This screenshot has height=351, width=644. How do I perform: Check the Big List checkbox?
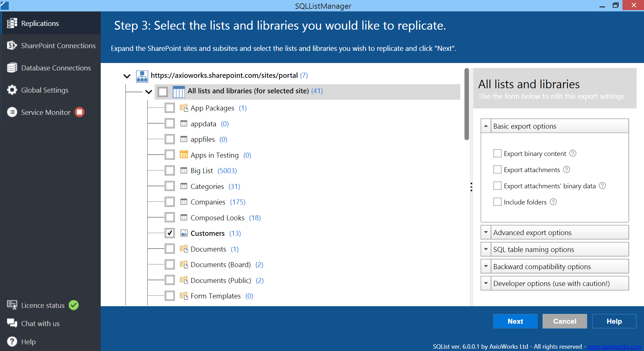pos(170,170)
